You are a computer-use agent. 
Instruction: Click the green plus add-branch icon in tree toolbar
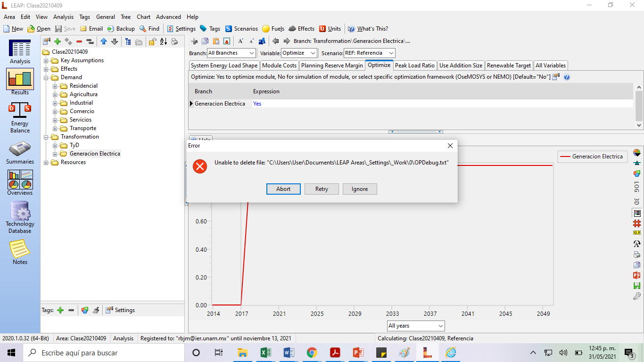[x=58, y=41]
